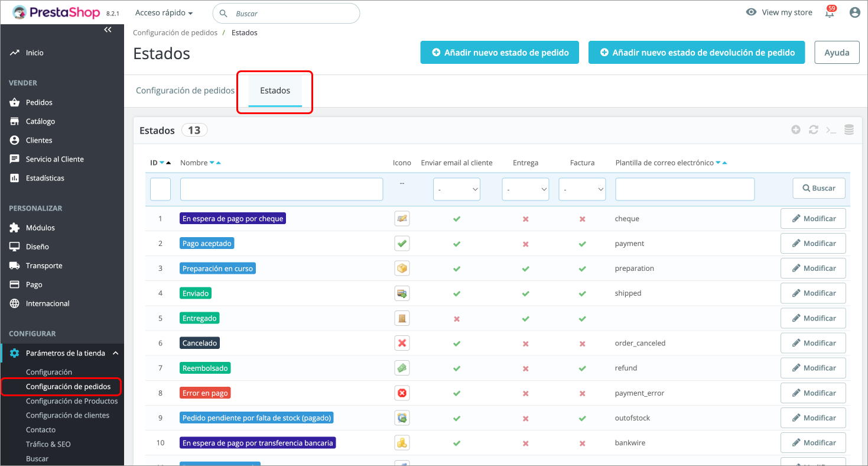Click the truck icon for Enviado status
This screenshot has width=868, height=466.
(x=402, y=293)
